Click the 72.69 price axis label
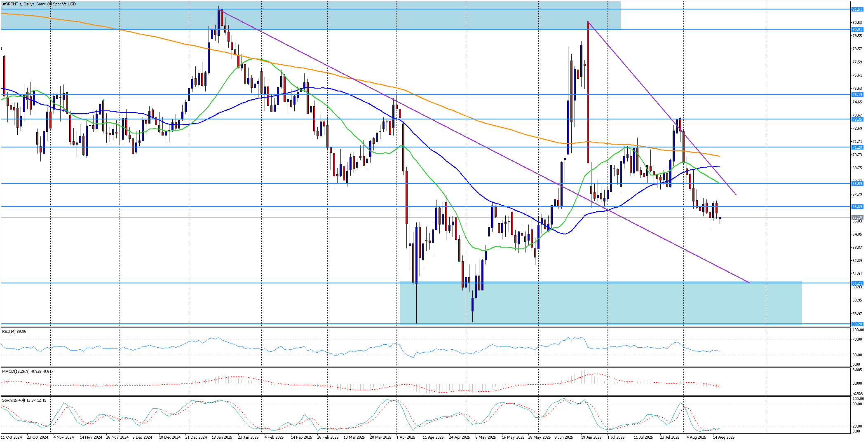 (x=857, y=128)
